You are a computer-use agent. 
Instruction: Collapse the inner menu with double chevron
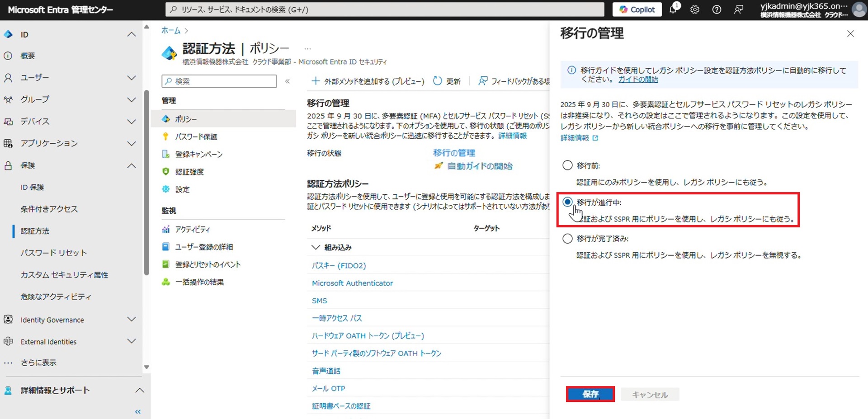(288, 81)
